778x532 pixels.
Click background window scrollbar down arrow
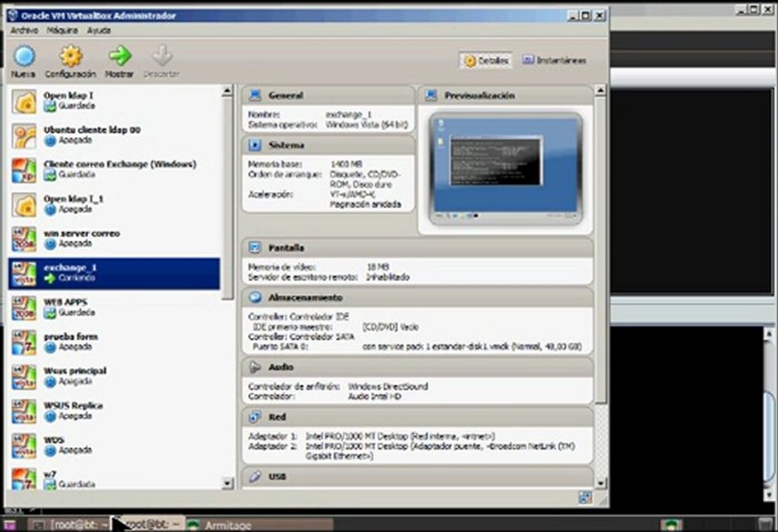(x=769, y=495)
